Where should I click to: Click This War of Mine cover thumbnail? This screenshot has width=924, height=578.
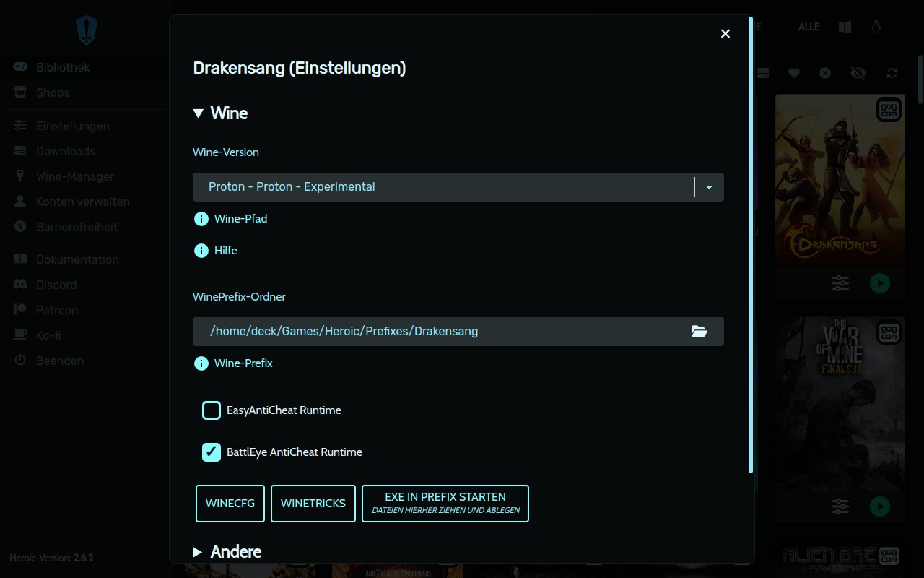coord(840,403)
